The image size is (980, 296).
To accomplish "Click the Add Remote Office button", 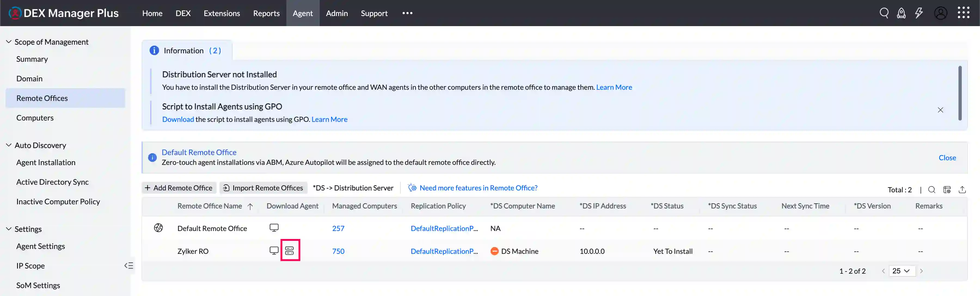I will tap(179, 188).
